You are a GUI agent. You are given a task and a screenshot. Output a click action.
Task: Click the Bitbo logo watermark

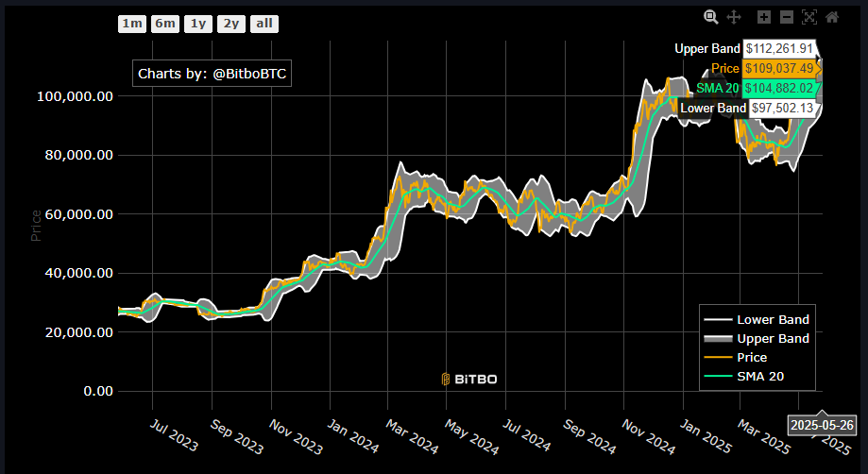[x=469, y=380]
